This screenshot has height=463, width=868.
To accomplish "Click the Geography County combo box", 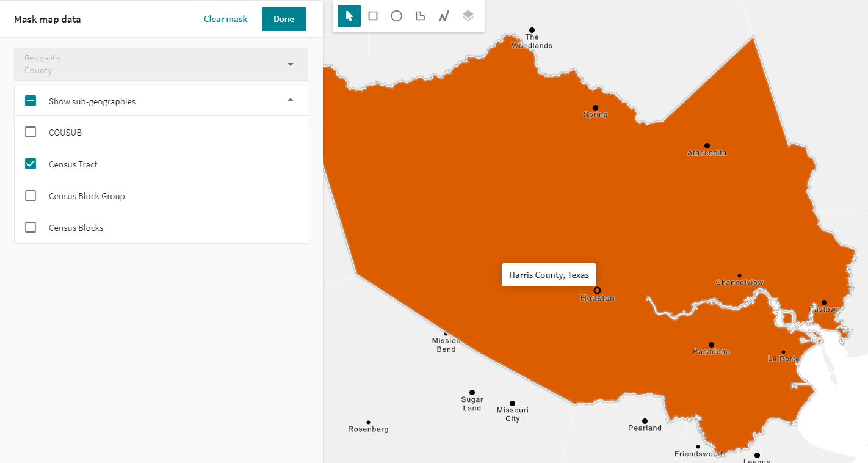I will coord(153,64).
